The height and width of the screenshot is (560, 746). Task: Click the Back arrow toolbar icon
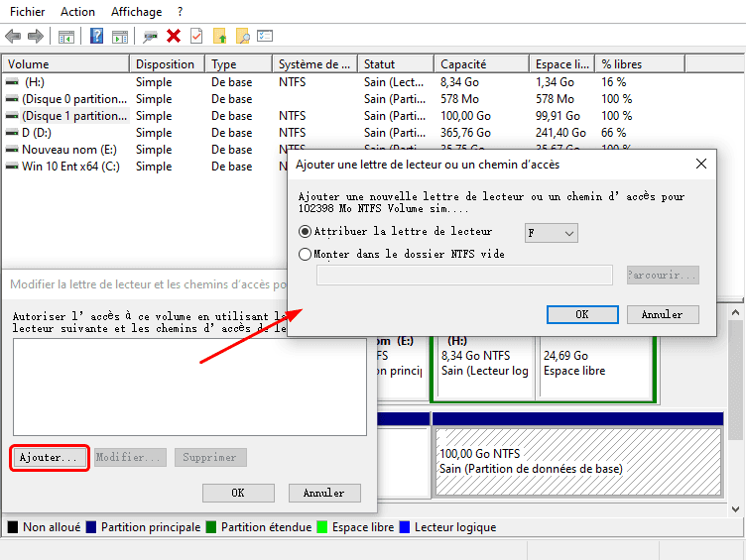13,36
